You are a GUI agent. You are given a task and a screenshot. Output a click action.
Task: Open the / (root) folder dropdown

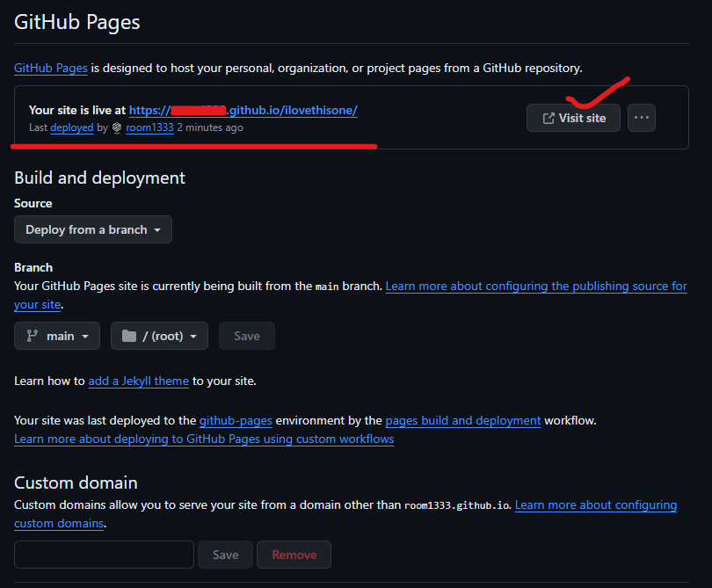(x=159, y=336)
